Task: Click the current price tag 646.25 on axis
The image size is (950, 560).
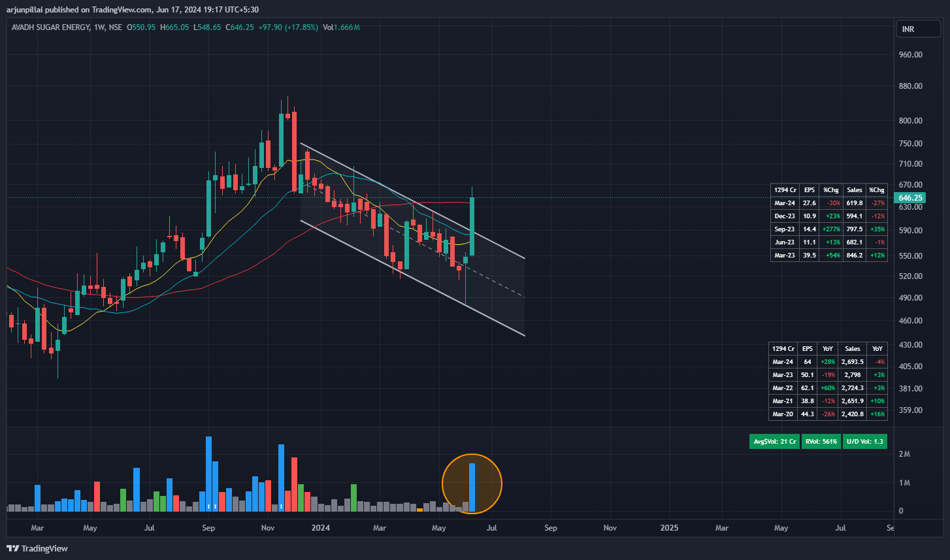Action: pos(910,197)
